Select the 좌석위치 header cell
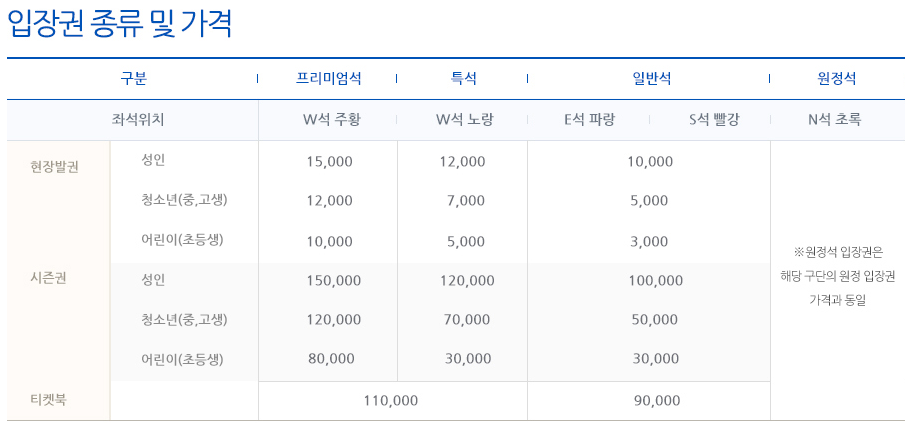The image size is (905, 423). click(138, 120)
